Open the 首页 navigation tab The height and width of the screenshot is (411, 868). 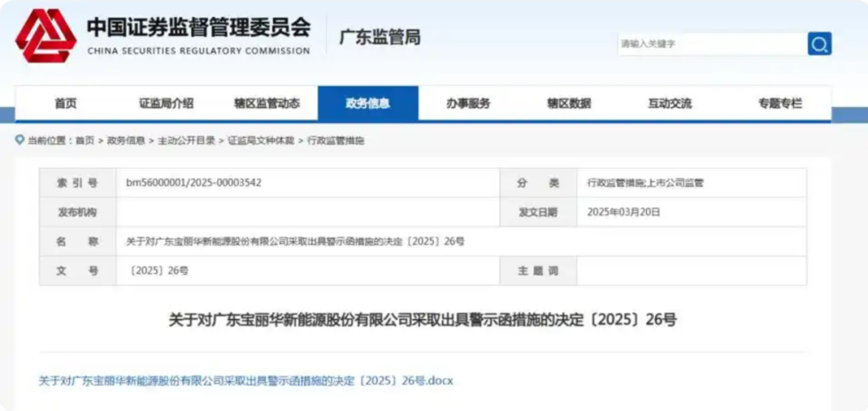point(66,103)
